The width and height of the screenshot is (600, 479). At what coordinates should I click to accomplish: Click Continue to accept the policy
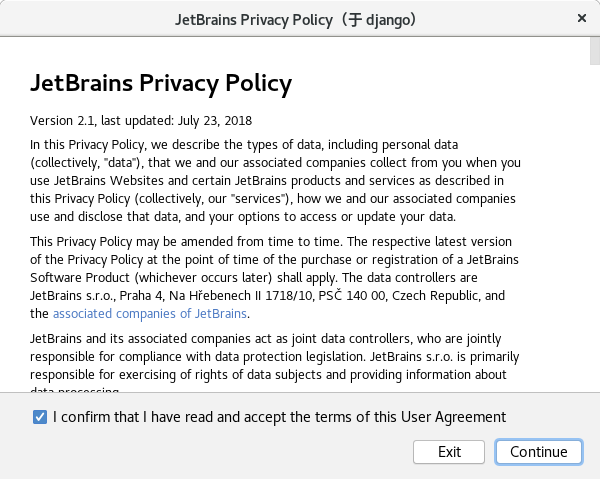point(539,452)
